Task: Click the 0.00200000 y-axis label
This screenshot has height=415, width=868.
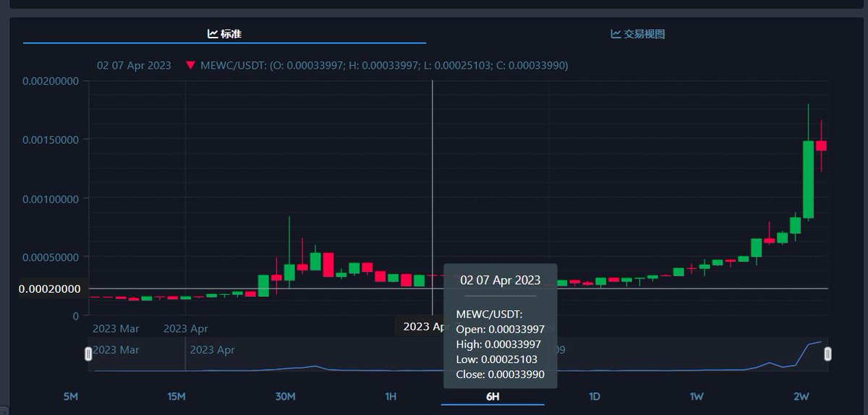Action: click(50, 81)
